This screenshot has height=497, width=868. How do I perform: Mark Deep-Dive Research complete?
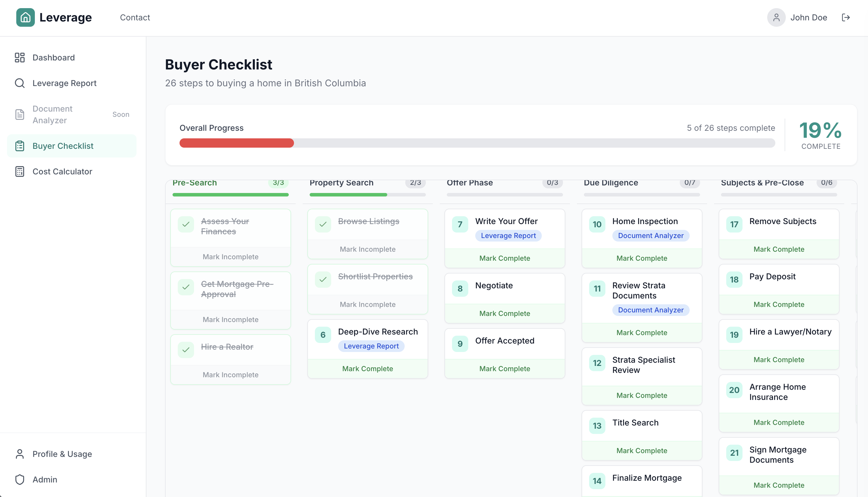[368, 369]
